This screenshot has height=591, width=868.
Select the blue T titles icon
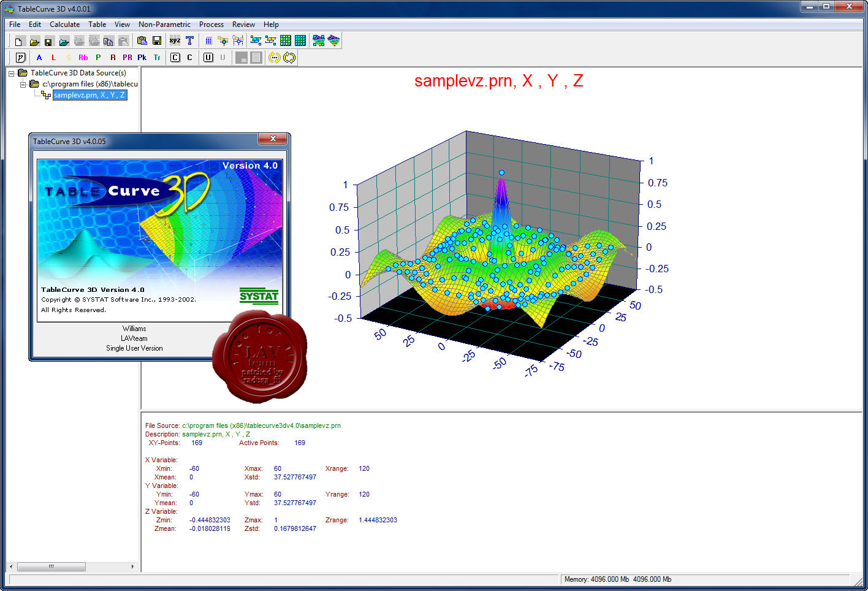point(189,41)
